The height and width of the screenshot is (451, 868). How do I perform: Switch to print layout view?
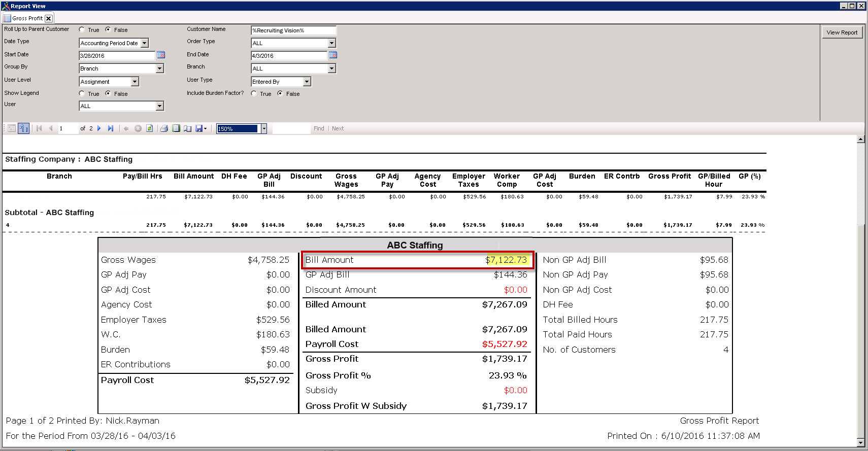coord(176,129)
